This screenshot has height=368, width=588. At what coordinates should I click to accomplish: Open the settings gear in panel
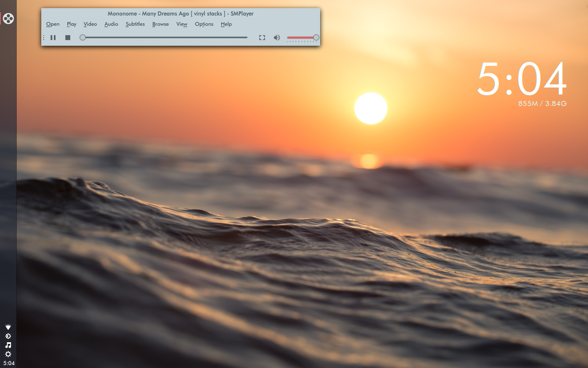click(x=8, y=354)
